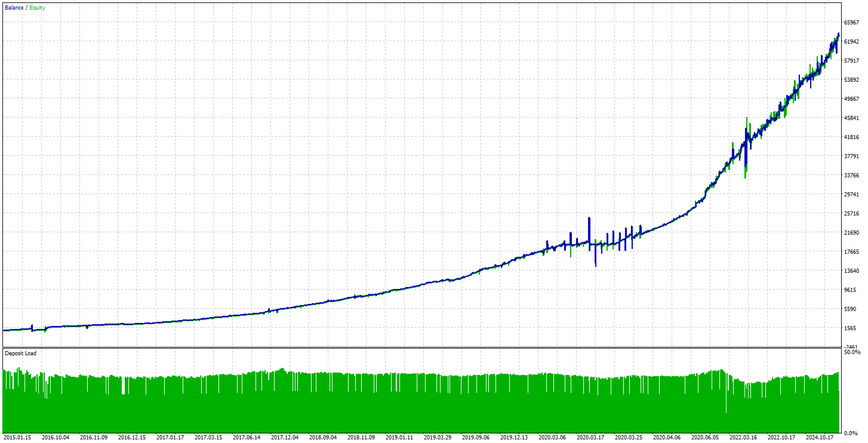Click the 2018.09.04 date label

tap(323, 438)
